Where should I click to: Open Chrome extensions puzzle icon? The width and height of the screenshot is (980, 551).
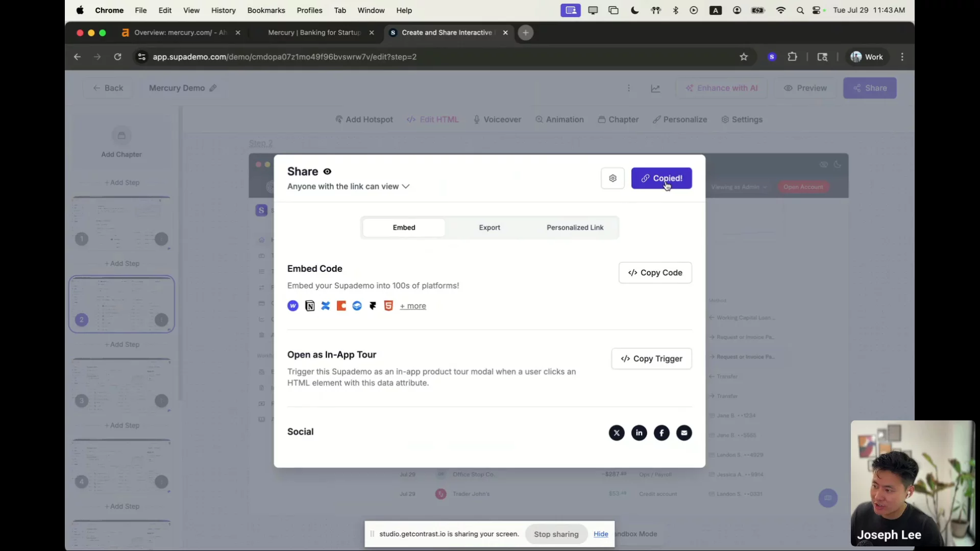[x=792, y=57]
